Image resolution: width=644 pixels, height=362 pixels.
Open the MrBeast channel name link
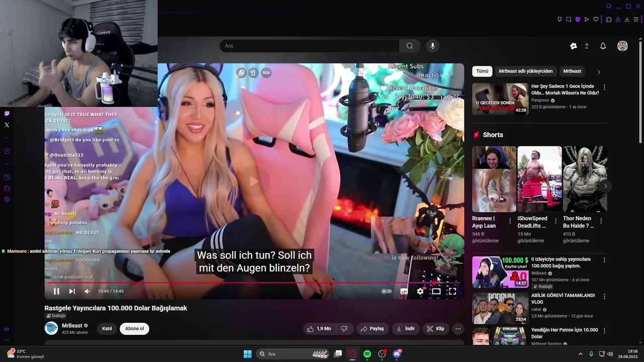pyautogui.click(x=72, y=326)
